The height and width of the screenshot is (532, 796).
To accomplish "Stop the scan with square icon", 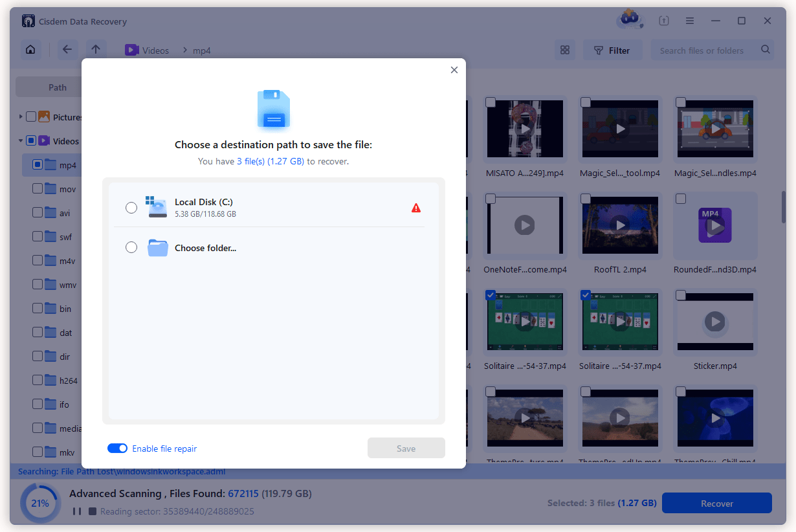I will point(92,511).
